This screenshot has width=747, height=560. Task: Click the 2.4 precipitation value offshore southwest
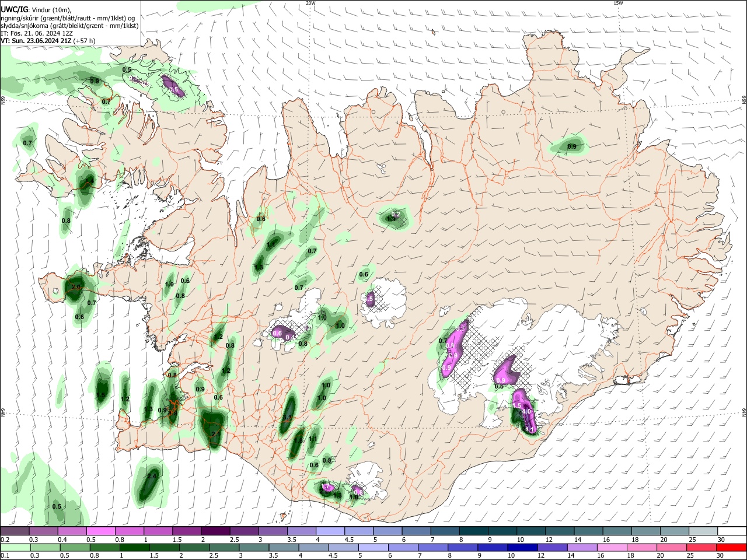(152, 477)
